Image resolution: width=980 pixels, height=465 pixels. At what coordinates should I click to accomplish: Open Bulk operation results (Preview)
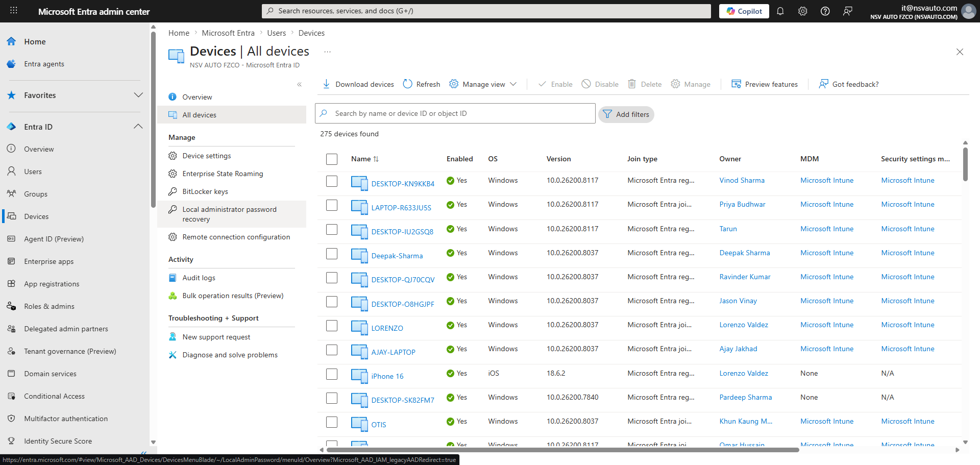(x=232, y=296)
